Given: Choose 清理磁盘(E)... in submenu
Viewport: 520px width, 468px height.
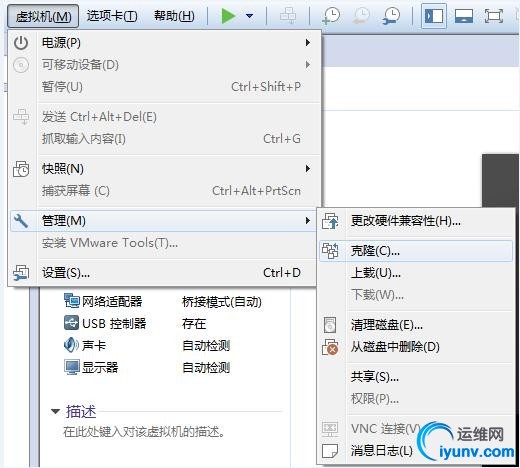Looking at the screenshot, I should coord(416,325).
